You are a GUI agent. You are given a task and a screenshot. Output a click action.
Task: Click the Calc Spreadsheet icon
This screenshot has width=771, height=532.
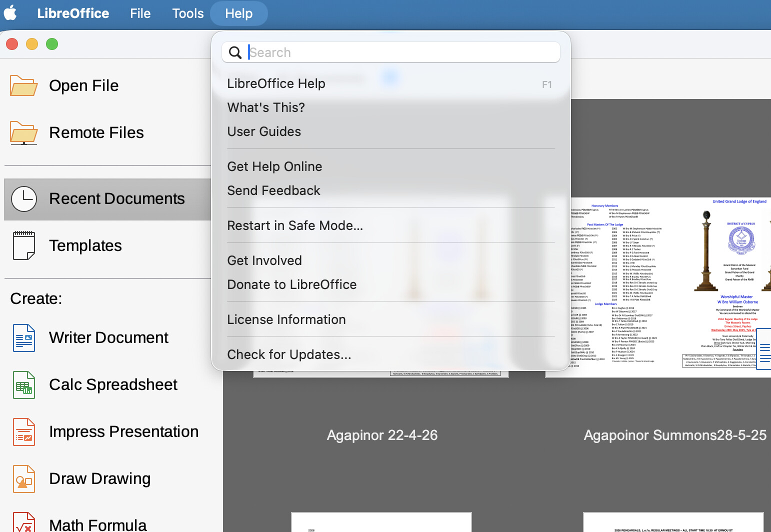pos(23,384)
